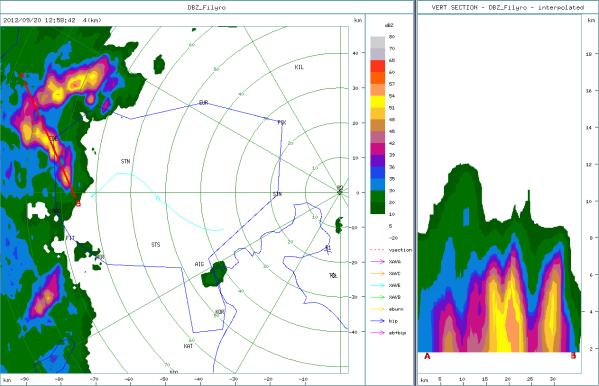Click marker A on vertical section
Image resolution: width=599 pixels, height=386 pixels.
tap(427, 356)
